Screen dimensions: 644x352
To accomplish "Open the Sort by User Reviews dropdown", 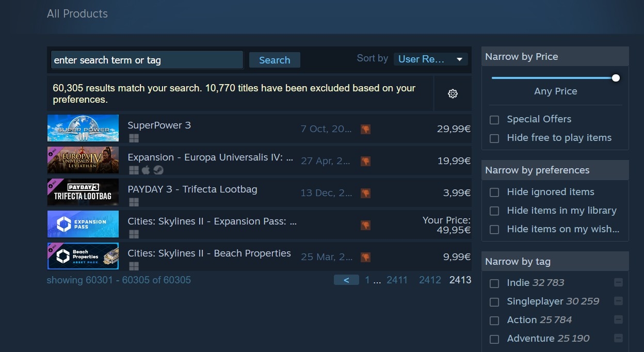I will coord(430,59).
